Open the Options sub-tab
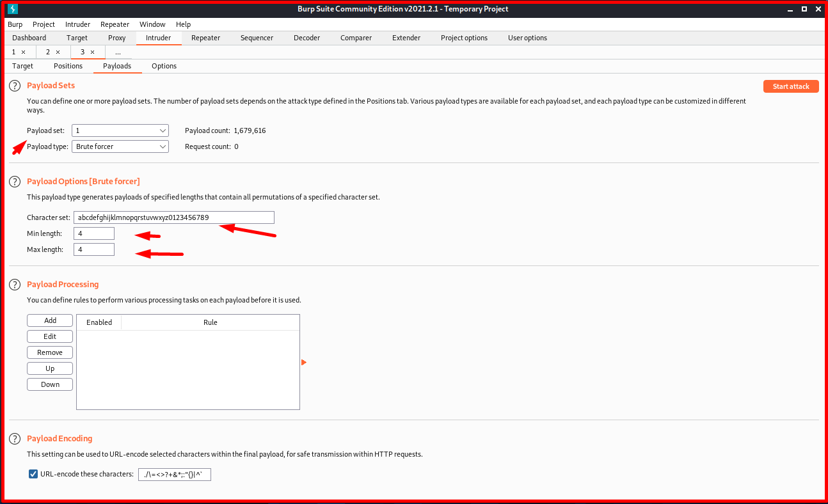Image resolution: width=828 pixels, height=504 pixels. [x=164, y=66]
